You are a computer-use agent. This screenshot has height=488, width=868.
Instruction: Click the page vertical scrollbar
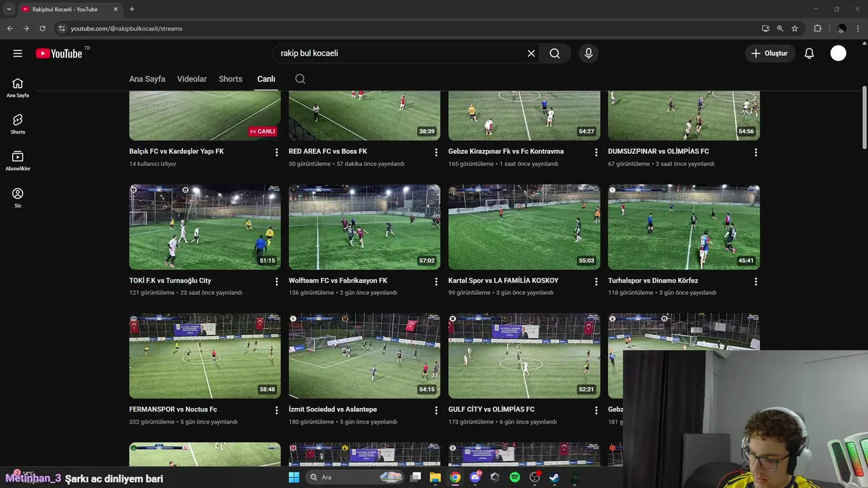pyautogui.click(x=864, y=117)
